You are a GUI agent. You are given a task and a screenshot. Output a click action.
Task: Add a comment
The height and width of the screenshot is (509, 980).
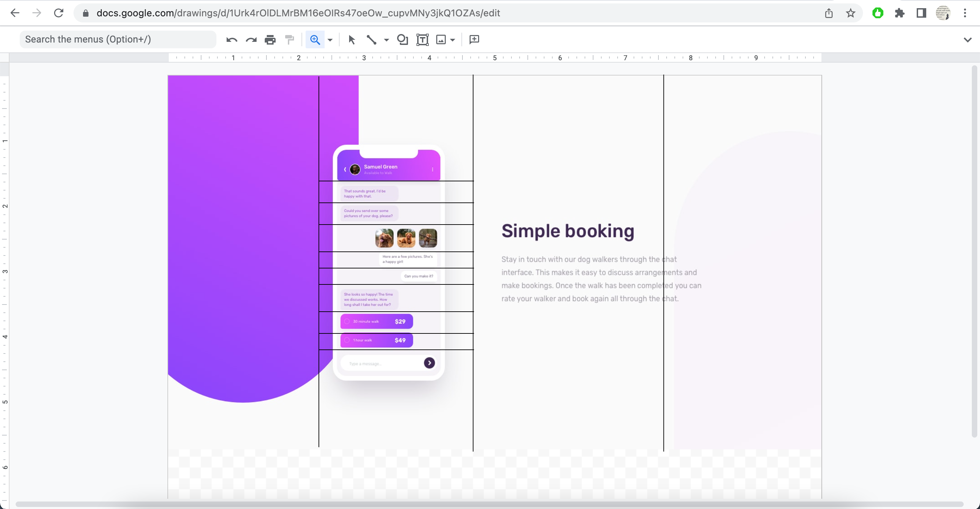[474, 39]
